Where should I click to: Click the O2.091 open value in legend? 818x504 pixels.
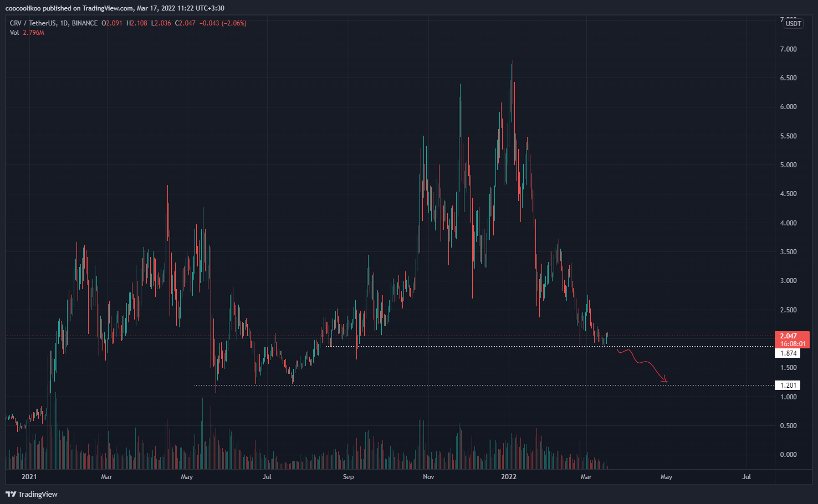[112, 23]
